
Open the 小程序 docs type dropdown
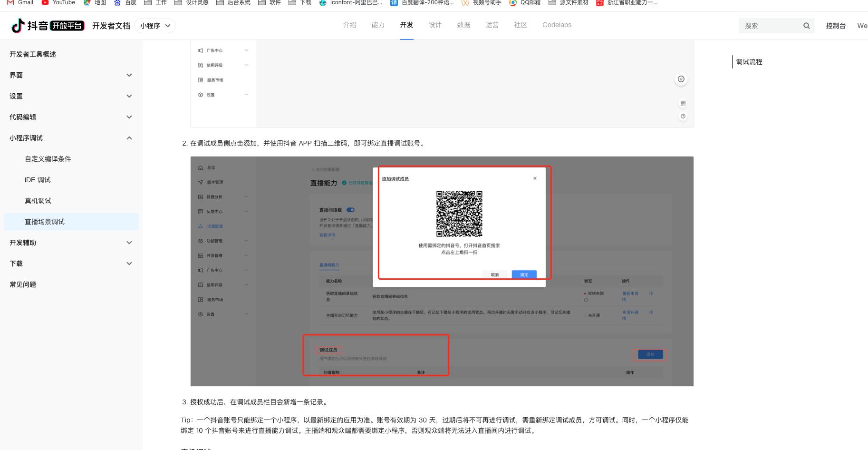(x=155, y=26)
